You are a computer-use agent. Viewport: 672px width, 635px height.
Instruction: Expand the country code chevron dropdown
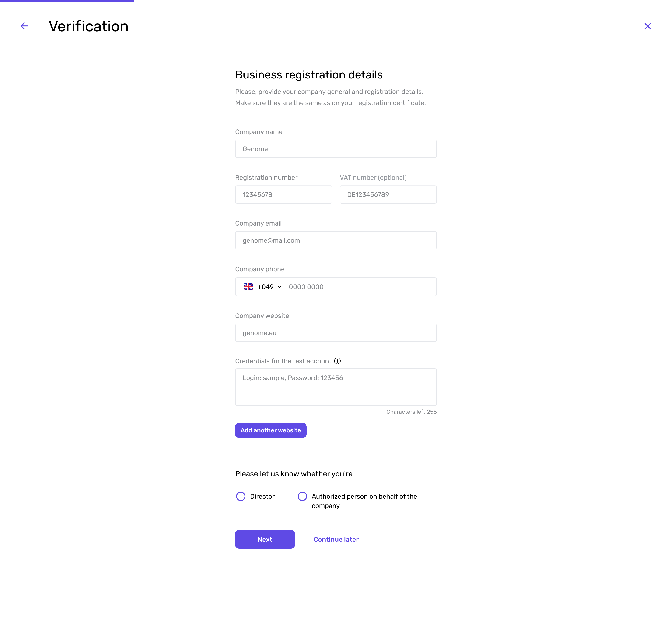[x=280, y=287]
